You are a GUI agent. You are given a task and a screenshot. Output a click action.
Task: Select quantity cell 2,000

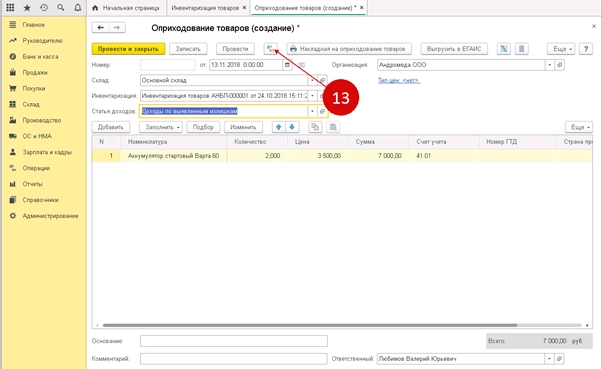coord(257,156)
